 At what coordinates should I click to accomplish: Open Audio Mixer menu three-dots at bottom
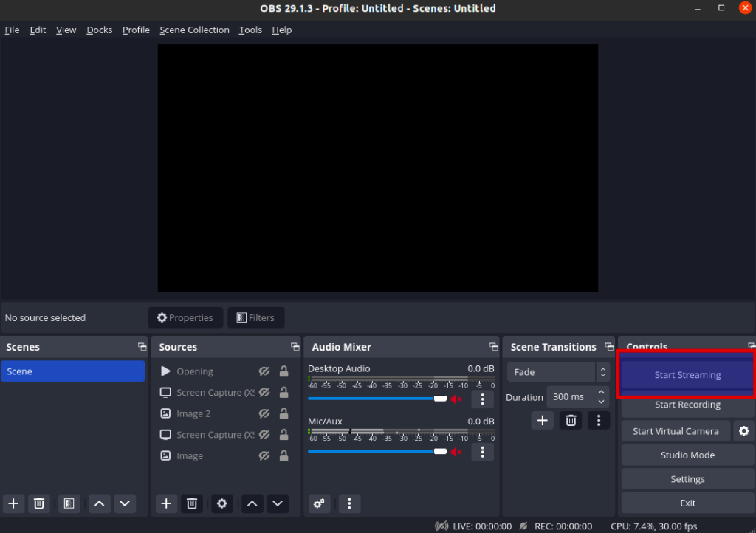tap(349, 503)
